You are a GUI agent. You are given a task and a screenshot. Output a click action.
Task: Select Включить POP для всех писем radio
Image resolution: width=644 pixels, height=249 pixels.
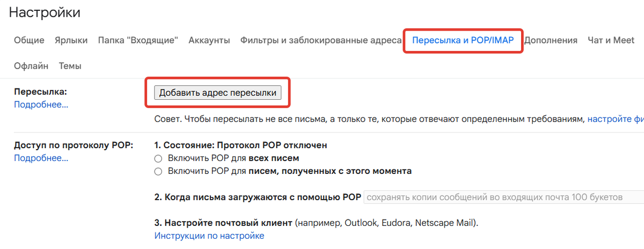pyautogui.click(x=158, y=158)
